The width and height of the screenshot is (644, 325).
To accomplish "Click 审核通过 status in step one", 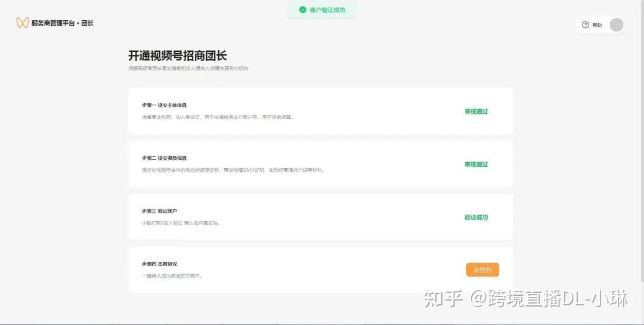I will pyautogui.click(x=476, y=112).
